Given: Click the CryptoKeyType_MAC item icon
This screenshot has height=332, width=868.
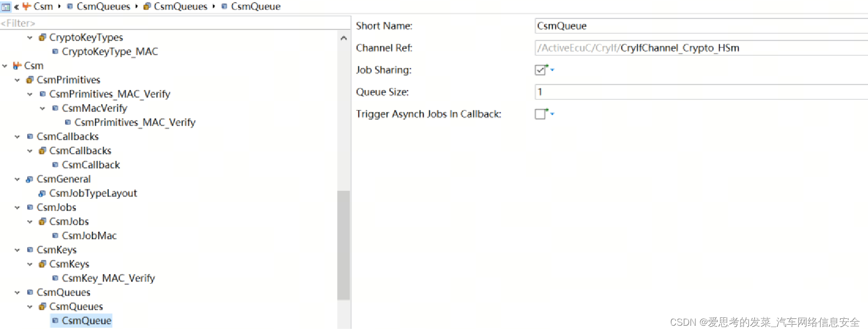Looking at the screenshot, I should tap(55, 51).
